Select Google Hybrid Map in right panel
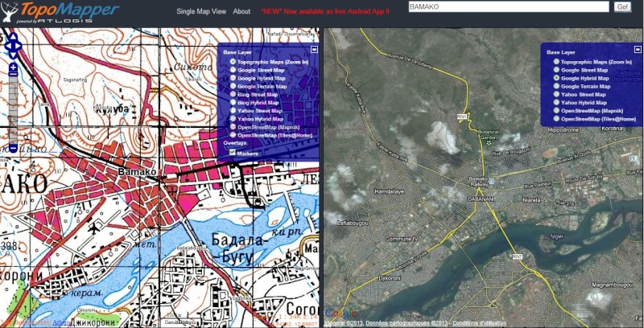The width and height of the screenshot is (644, 328). click(x=556, y=78)
